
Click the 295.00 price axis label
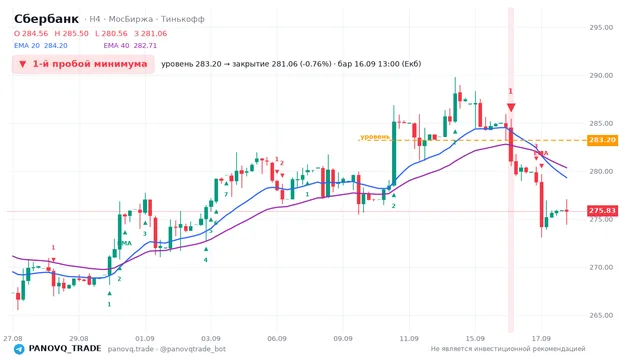click(x=601, y=27)
